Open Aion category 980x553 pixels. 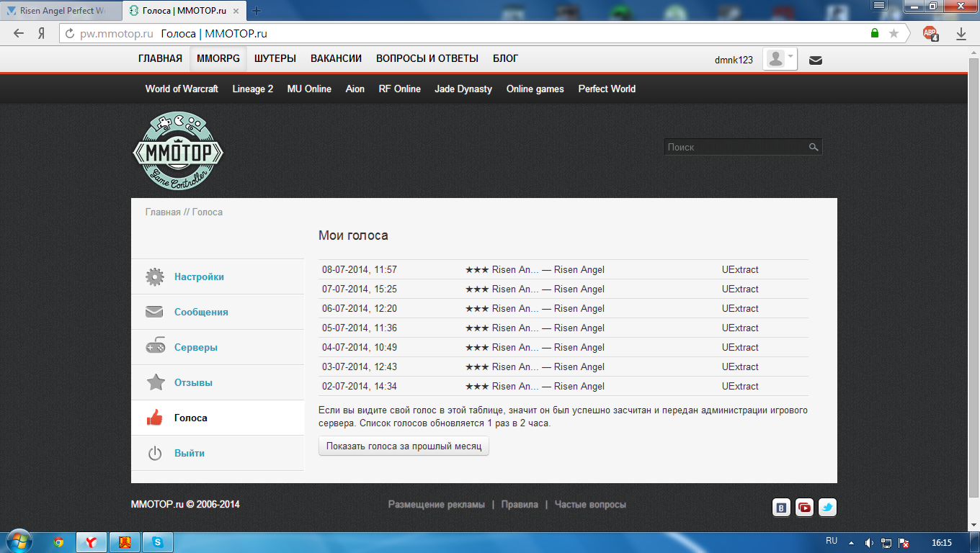tap(355, 89)
